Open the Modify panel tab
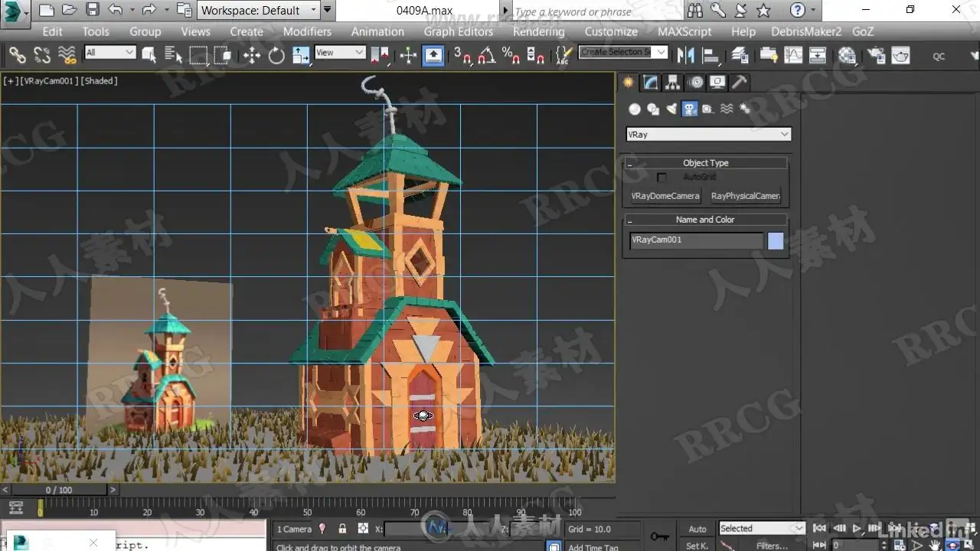This screenshot has height=551, width=980. (650, 83)
